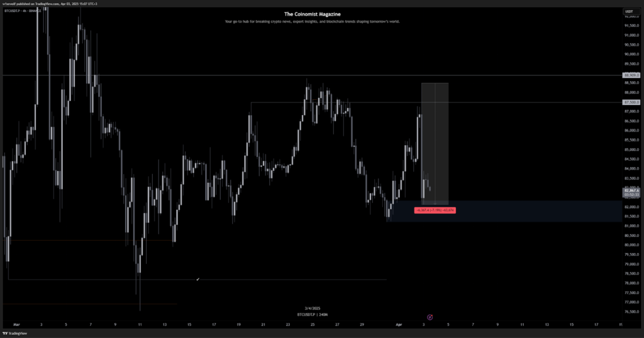
Task: Select the grey price range measurement box
Action: click(435, 144)
